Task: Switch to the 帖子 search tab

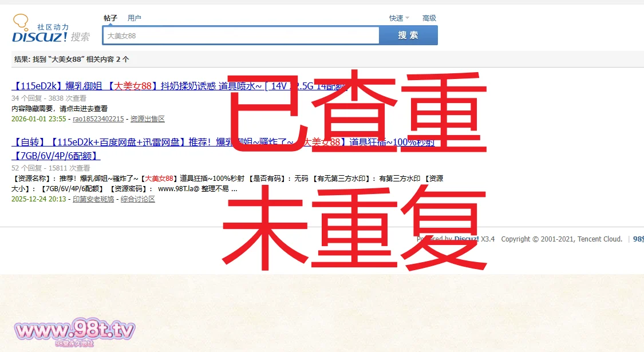Action: 110,18
